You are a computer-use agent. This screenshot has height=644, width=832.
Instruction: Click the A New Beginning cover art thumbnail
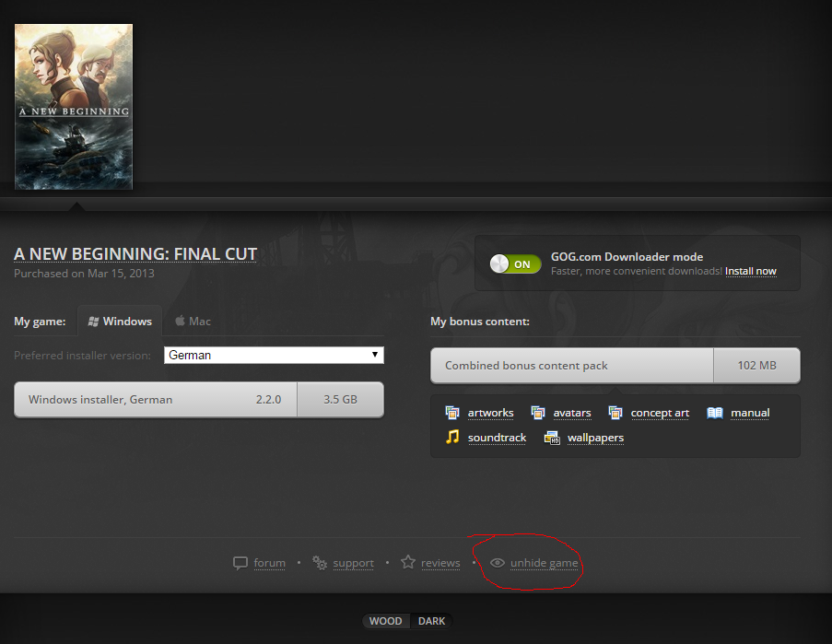(x=73, y=107)
